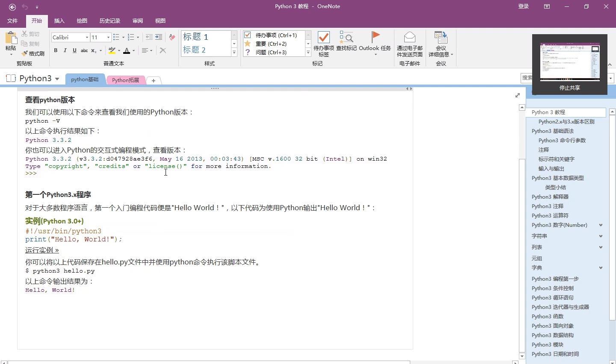Viewport: 616px width, 364px height.
Task: Open the Python拓展 section tab
Action: click(126, 80)
